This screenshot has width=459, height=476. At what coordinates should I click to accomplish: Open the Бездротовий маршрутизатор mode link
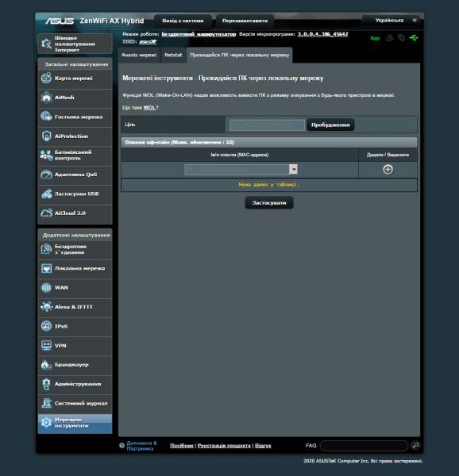[x=199, y=34]
